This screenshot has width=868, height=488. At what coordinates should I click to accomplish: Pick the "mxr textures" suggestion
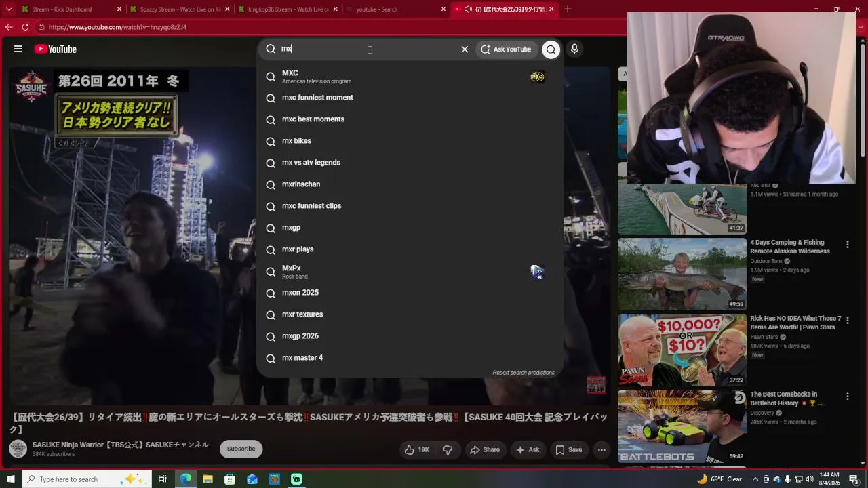[410, 314]
